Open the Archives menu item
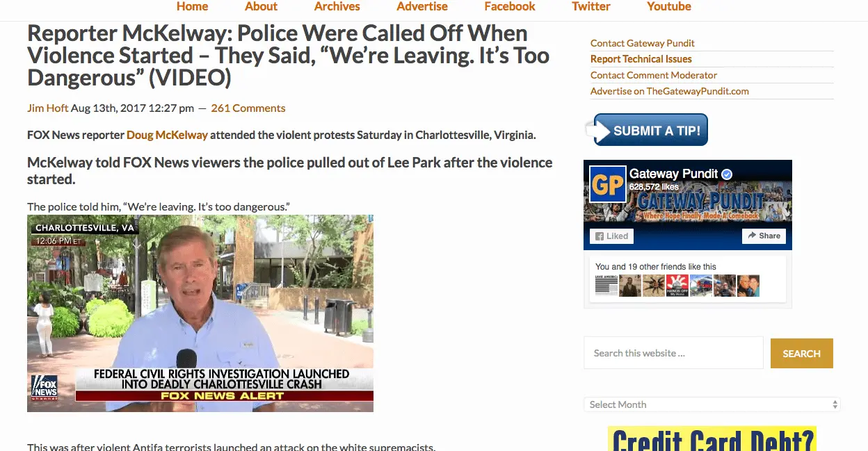The width and height of the screenshot is (868, 451). coord(337,6)
